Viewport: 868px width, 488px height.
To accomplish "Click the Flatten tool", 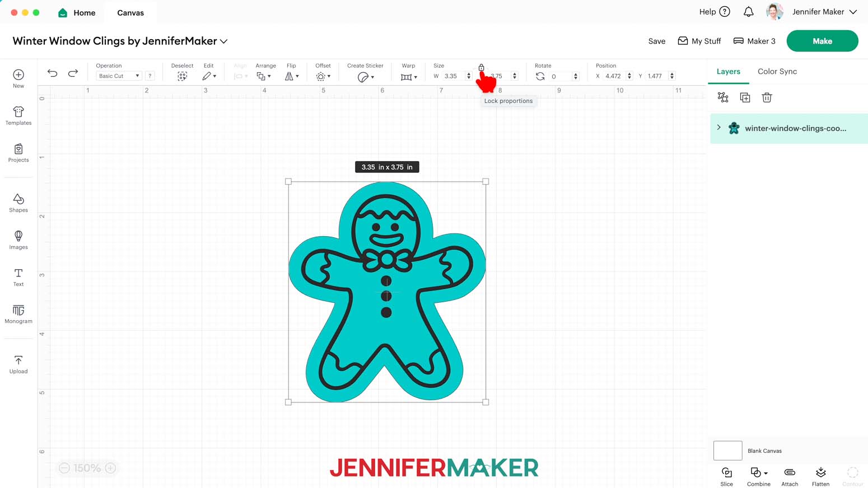I will 820,477.
